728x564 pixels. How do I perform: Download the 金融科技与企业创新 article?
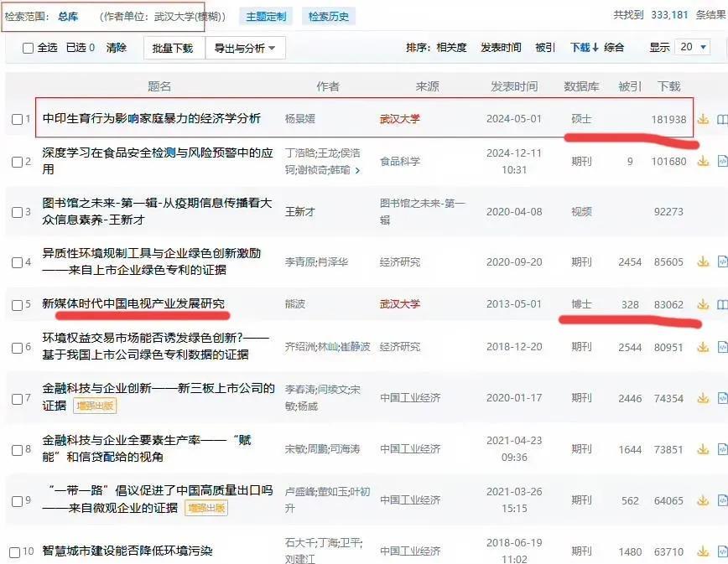704,398
